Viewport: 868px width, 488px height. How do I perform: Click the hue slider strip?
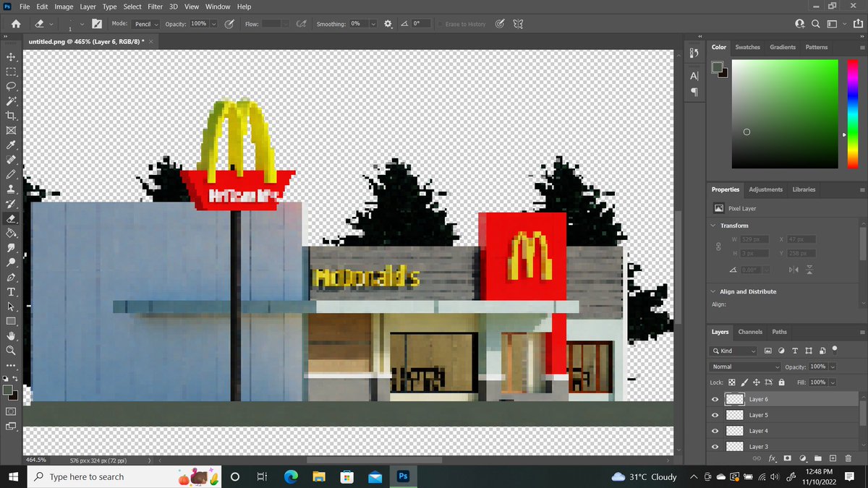(x=853, y=114)
